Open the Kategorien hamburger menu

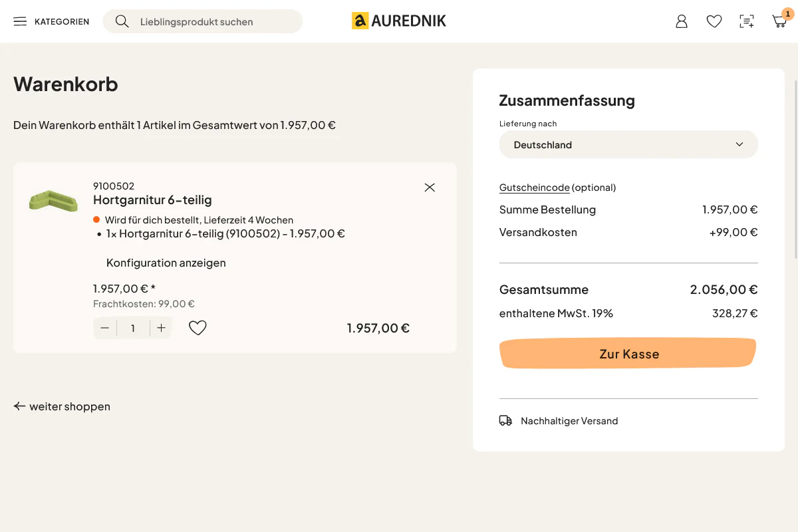[x=51, y=21]
